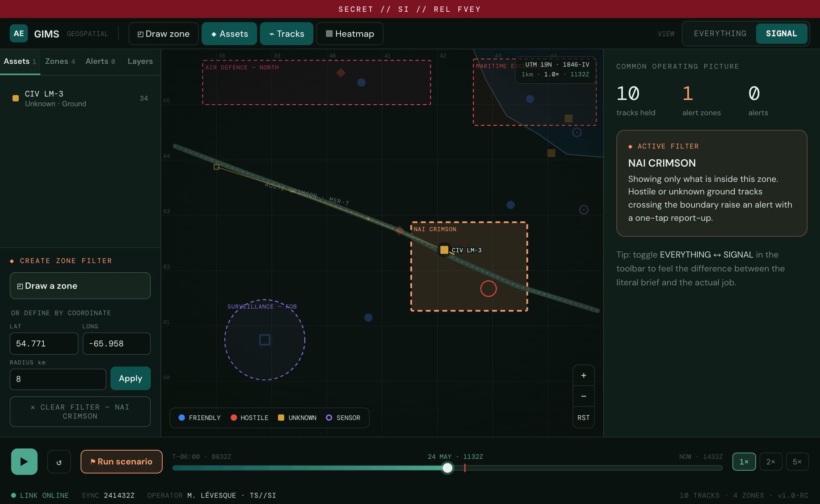Set playback speed to 5×
The height and width of the screenshot is (504, 820).
pos(797,462)
